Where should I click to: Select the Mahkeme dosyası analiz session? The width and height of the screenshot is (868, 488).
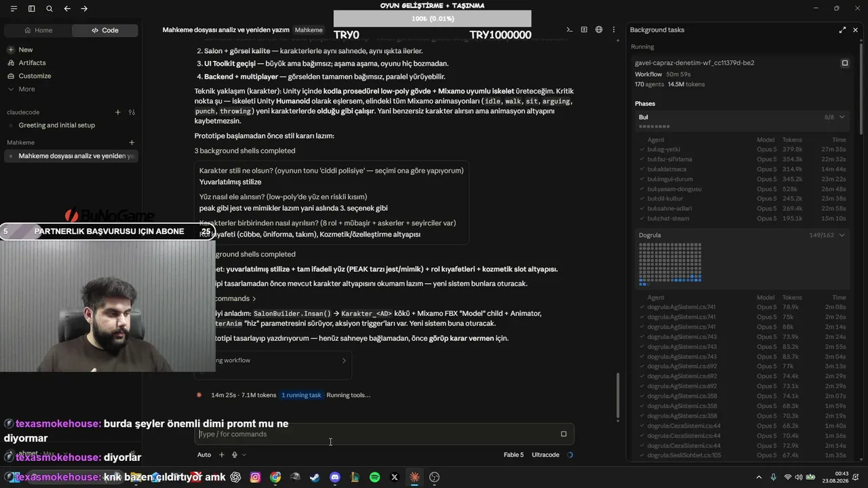click(x=71, y=156)
